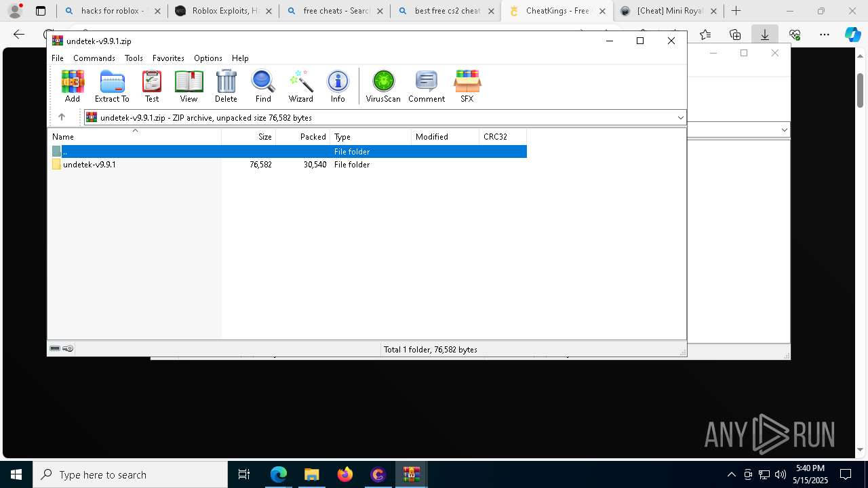Open Microsoft Edge from taskbar

pyautogui.click(x=279, y=474)
